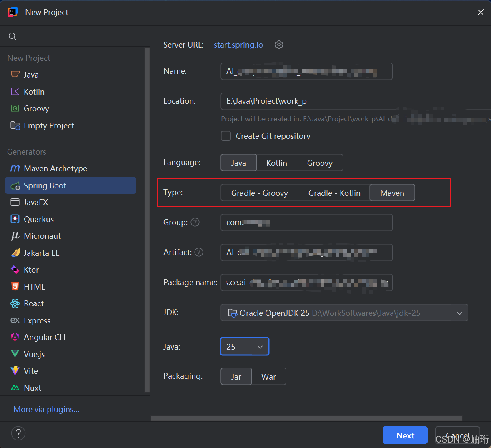
Task: Select the Java project icon
Action: point(15,75)
